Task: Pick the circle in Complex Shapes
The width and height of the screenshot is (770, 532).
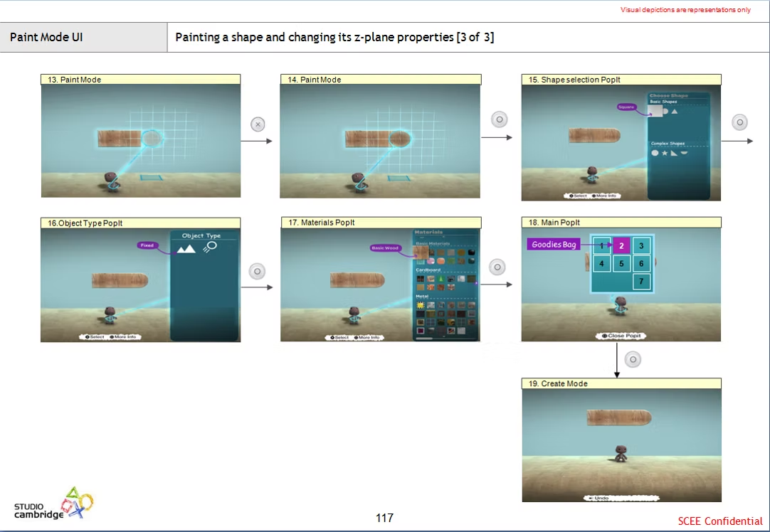Action: (655, 153)
